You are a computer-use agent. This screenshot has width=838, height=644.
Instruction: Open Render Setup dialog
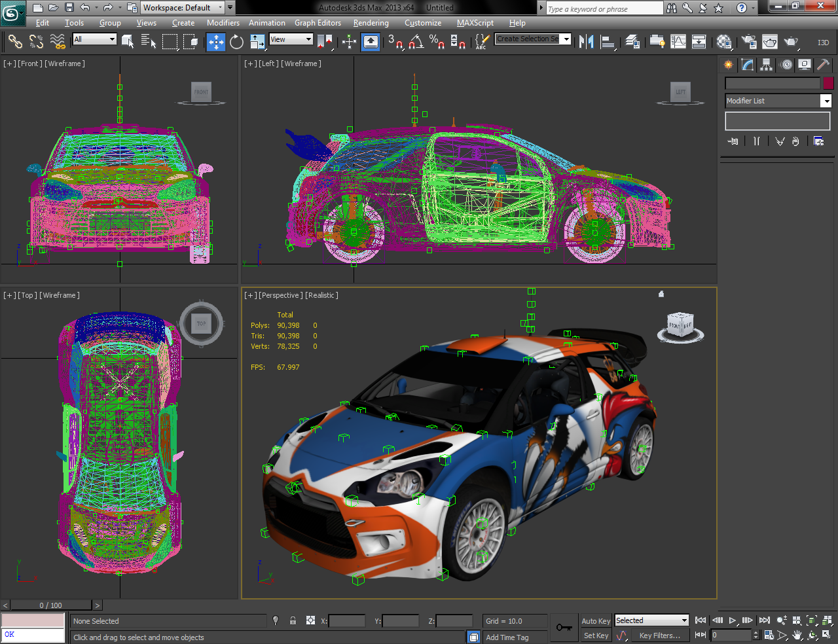coord(749,42)
